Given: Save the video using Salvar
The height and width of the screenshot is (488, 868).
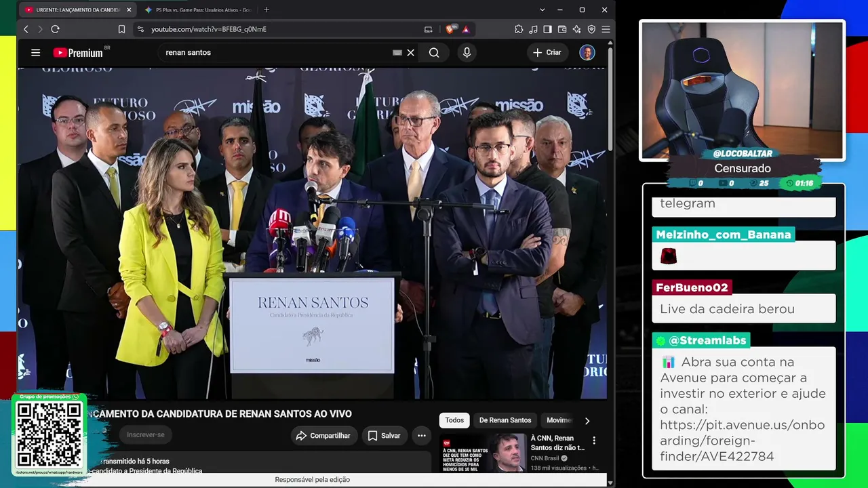Looking at the screenshot, I should tap(384, 435).
